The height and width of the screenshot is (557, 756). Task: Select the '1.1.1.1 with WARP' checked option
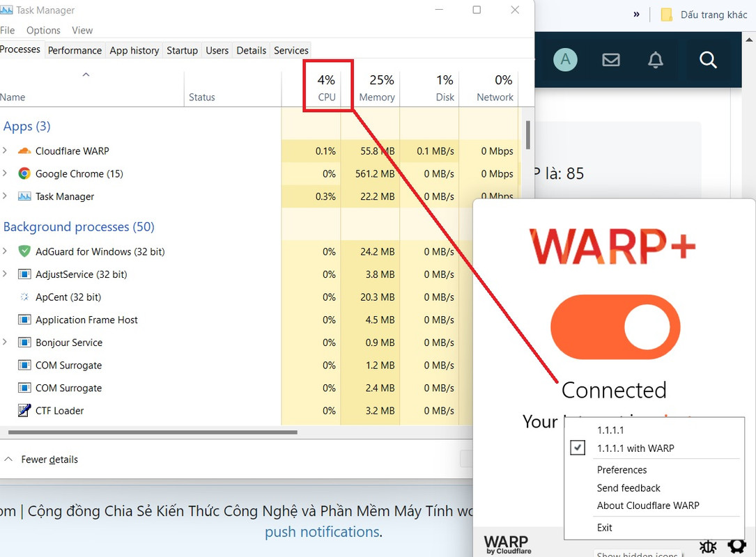635,448
